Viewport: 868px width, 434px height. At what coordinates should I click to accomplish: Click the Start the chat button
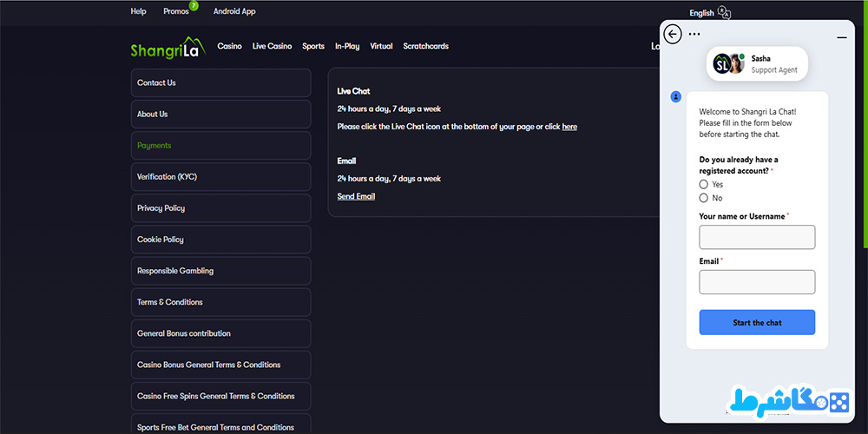[757, 322]
